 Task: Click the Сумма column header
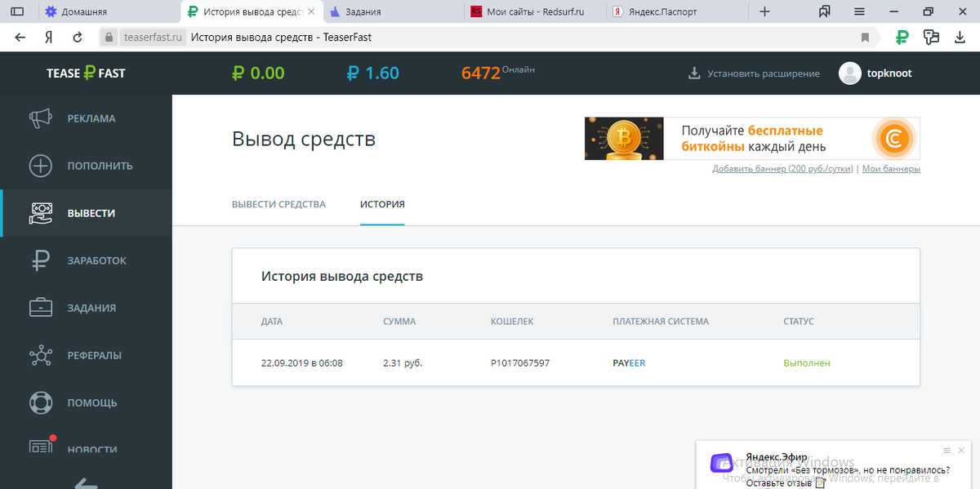click(399, 322)
